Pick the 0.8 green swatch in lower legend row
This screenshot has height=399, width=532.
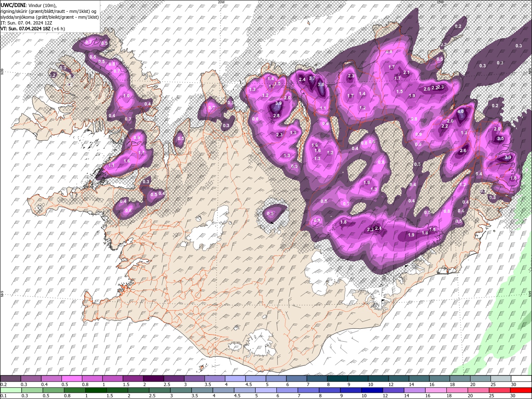click(x=74, y=390)
